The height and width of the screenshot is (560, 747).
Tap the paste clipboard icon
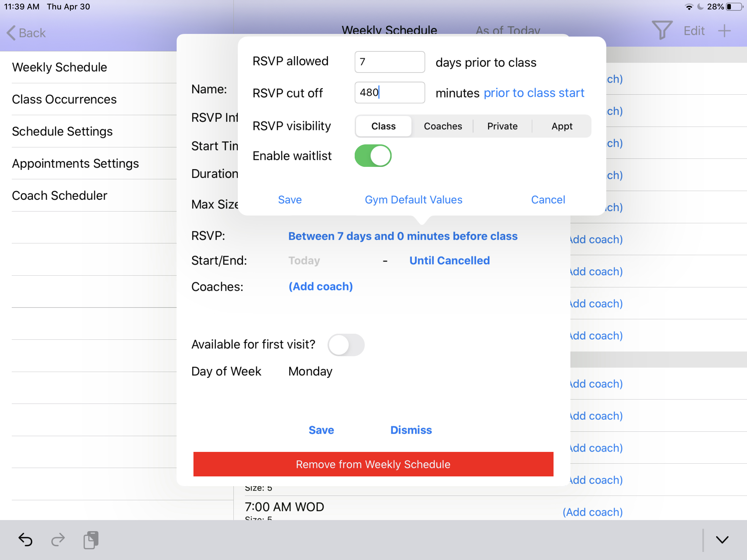click(x=90, y=540)
